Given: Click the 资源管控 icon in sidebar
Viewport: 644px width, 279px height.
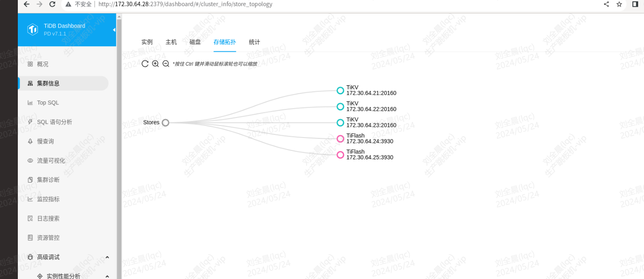Looking at the screenshot, I should click(x=30, y=237).
